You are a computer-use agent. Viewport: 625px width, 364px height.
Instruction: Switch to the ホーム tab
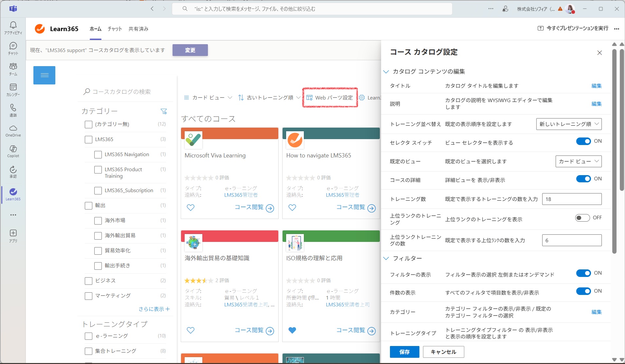click(96, 29)
